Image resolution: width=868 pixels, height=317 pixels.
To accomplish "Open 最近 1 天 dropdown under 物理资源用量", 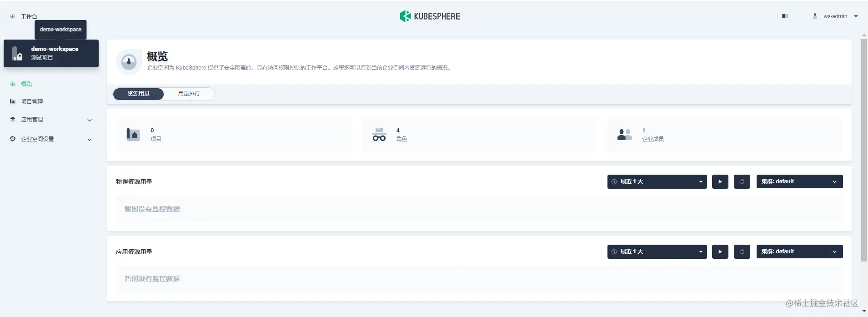I will [657, 181].
